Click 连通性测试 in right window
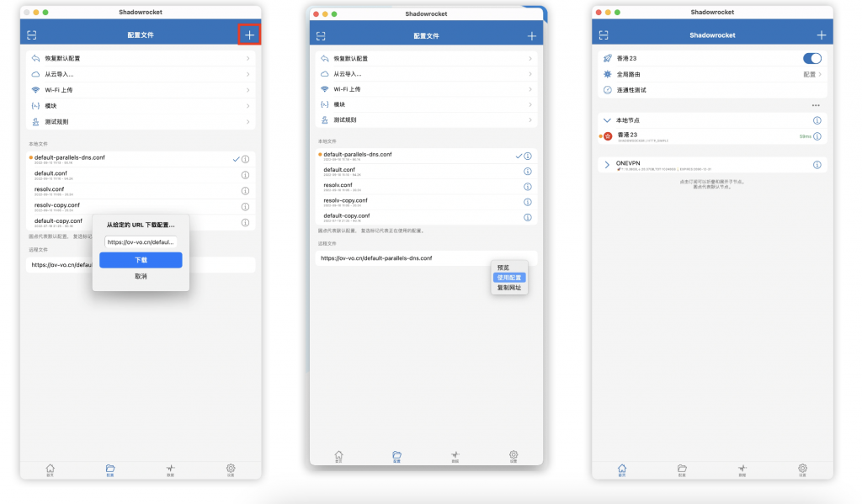The image size is (862, 504). pyautogui.click(x=712, y=90)
